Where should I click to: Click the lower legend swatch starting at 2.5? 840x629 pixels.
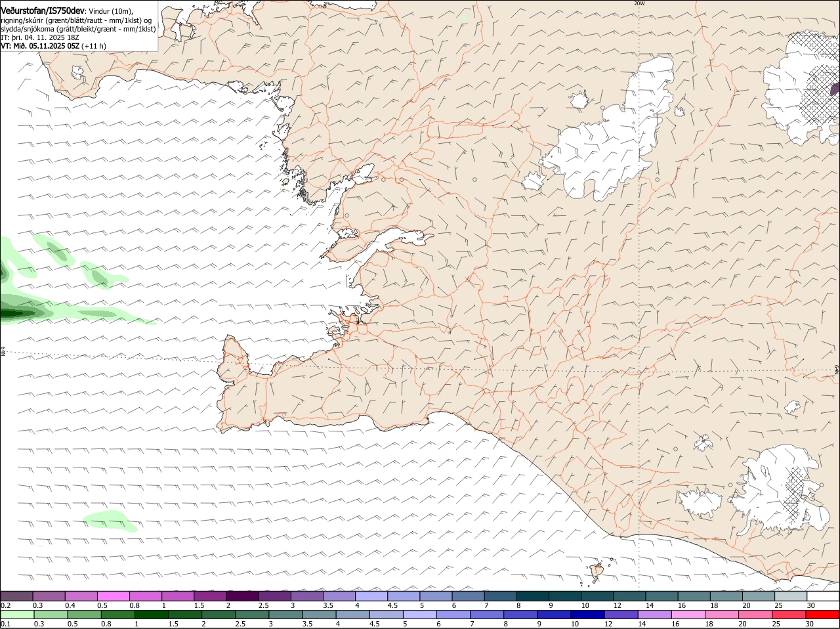pos(252,615)
